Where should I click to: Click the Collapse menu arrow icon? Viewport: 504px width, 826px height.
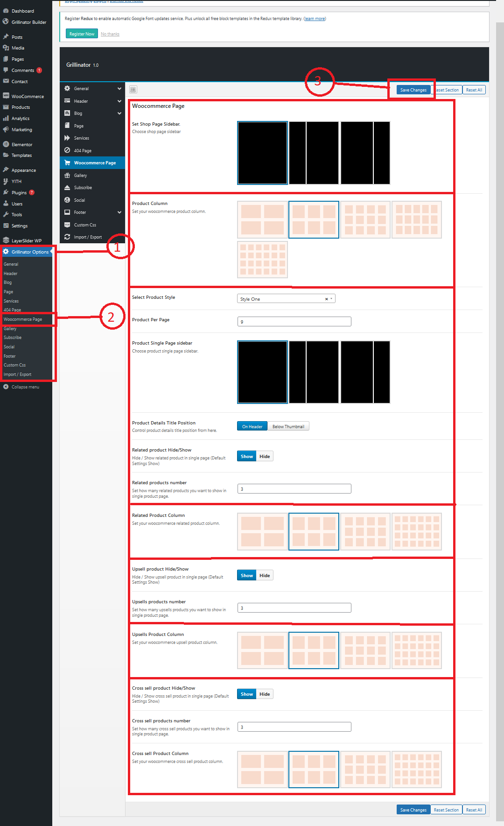[x=6, y=387]
